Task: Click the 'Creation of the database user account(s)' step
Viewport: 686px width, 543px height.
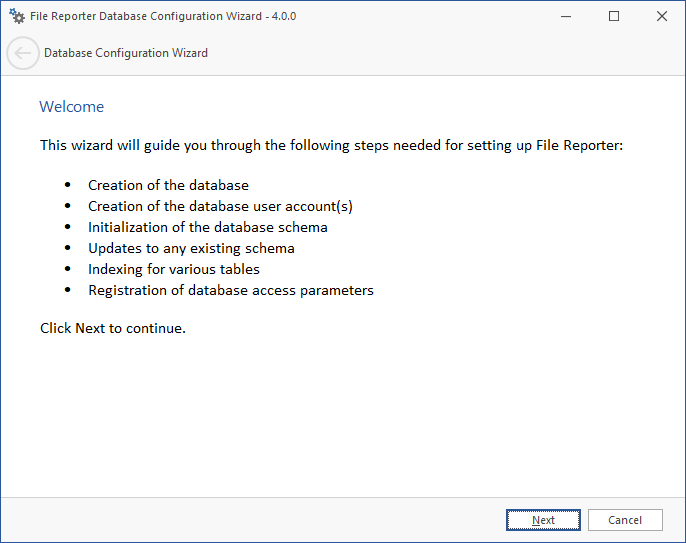Action: [x=220, y=206]
